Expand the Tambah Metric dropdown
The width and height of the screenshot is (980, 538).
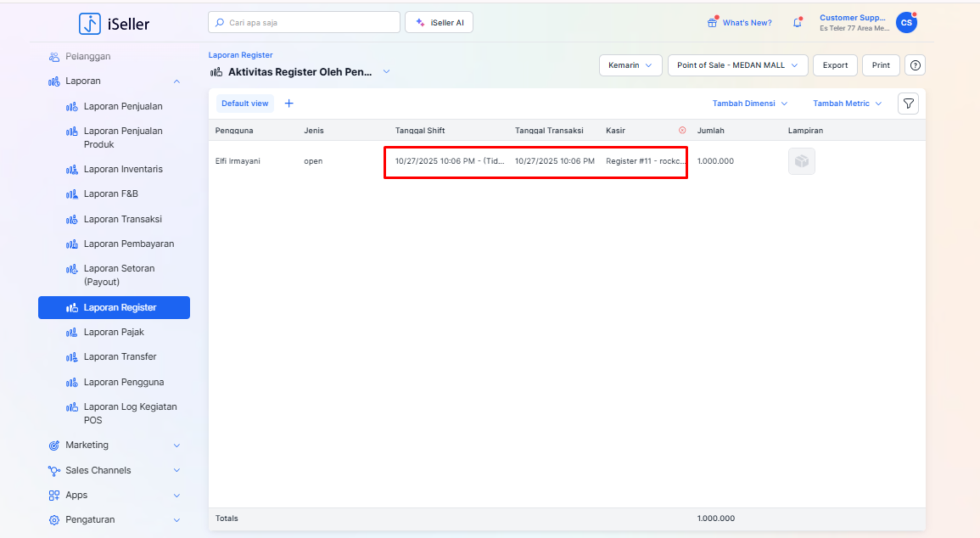(847, 104)
